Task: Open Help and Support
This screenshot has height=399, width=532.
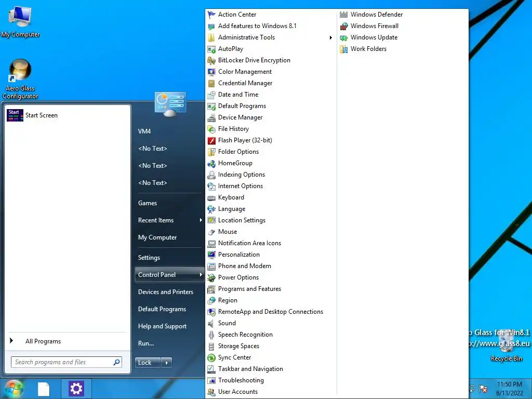Action: click(x=169, y=326)
